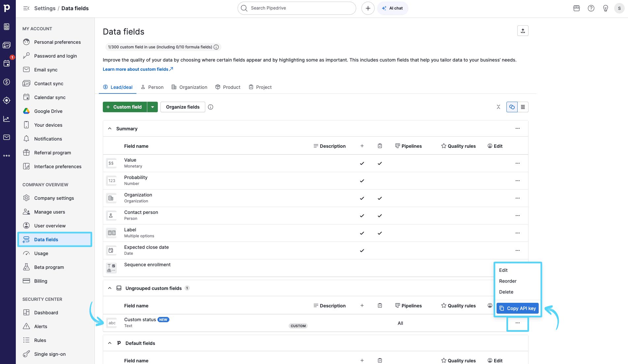Open the More dots icon in left rail
This screenshot has height=364, width=628.
tap(7, 156)
